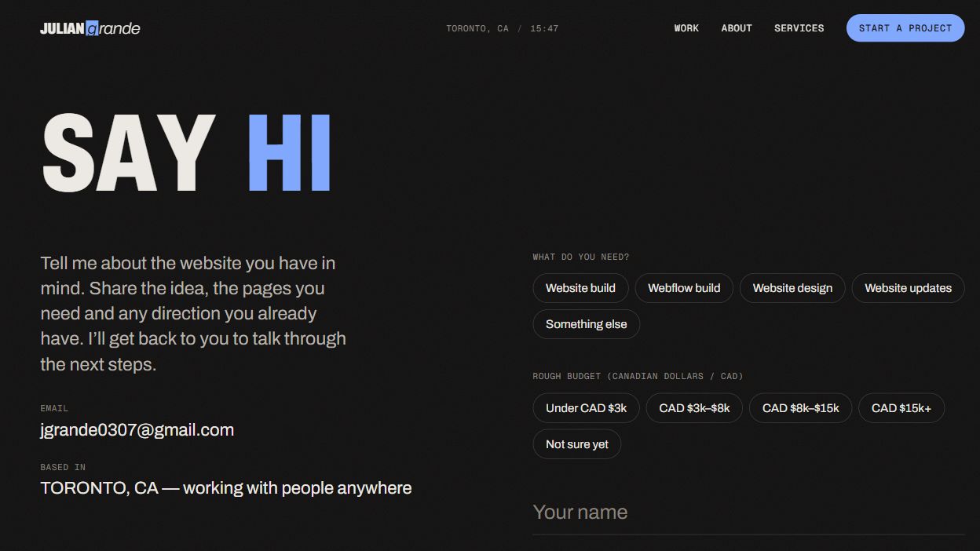Screen dimensions: 980x551
Task: Click TORONTO, CA — working with people anywhere
Action: click(x=226, y=488)
